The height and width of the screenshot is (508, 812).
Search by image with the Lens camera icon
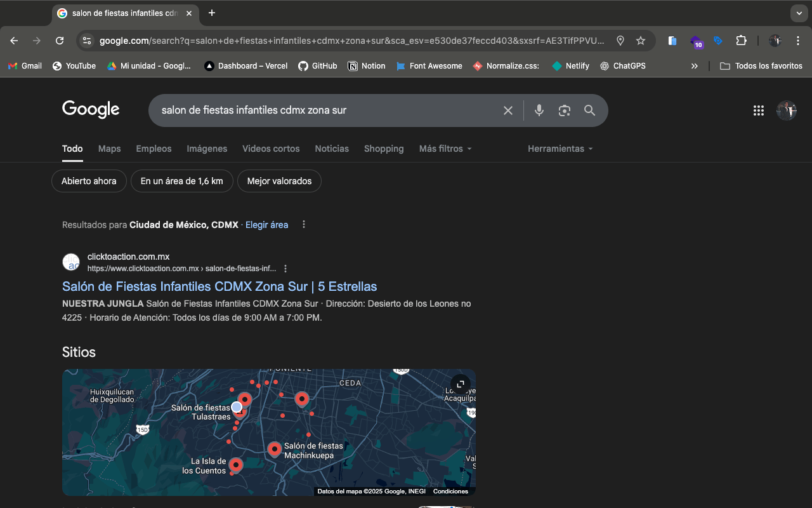tap(565, 110)
